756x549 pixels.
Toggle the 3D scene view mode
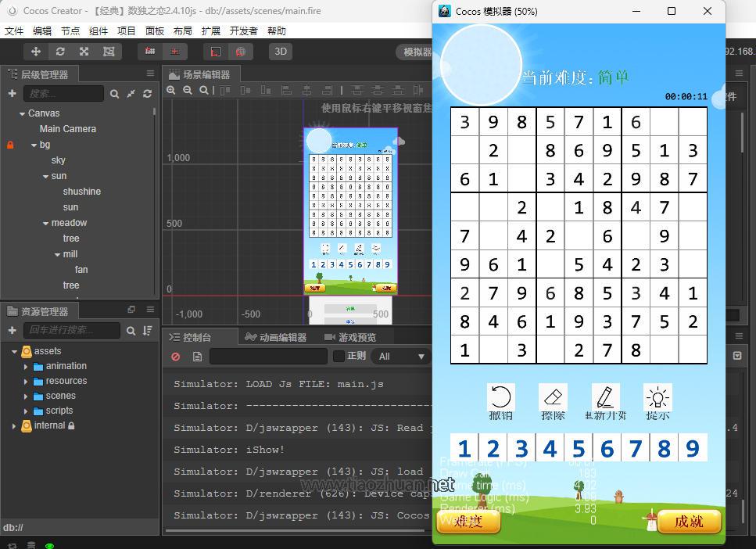click(x=280, y=51)
